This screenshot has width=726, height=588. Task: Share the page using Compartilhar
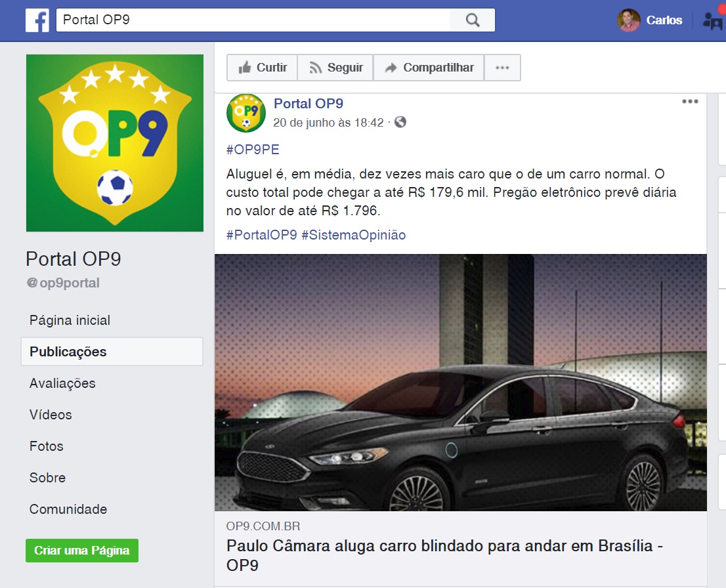click(429, 68)
